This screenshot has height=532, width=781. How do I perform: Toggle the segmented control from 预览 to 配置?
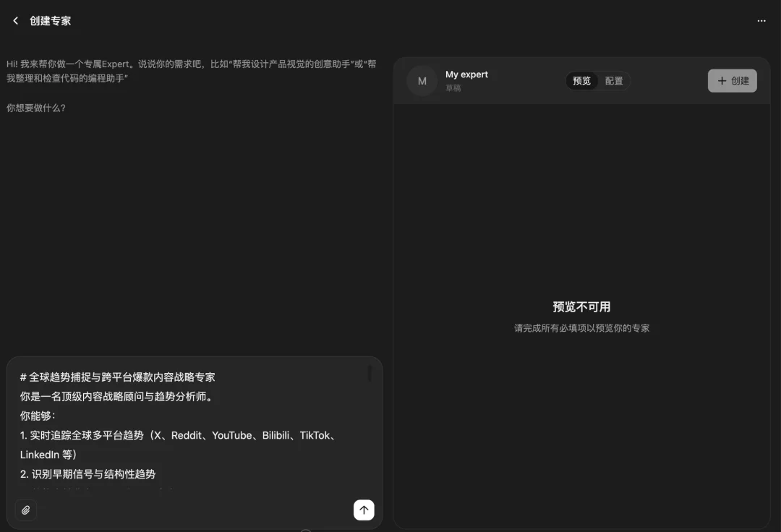click(613, 81)
